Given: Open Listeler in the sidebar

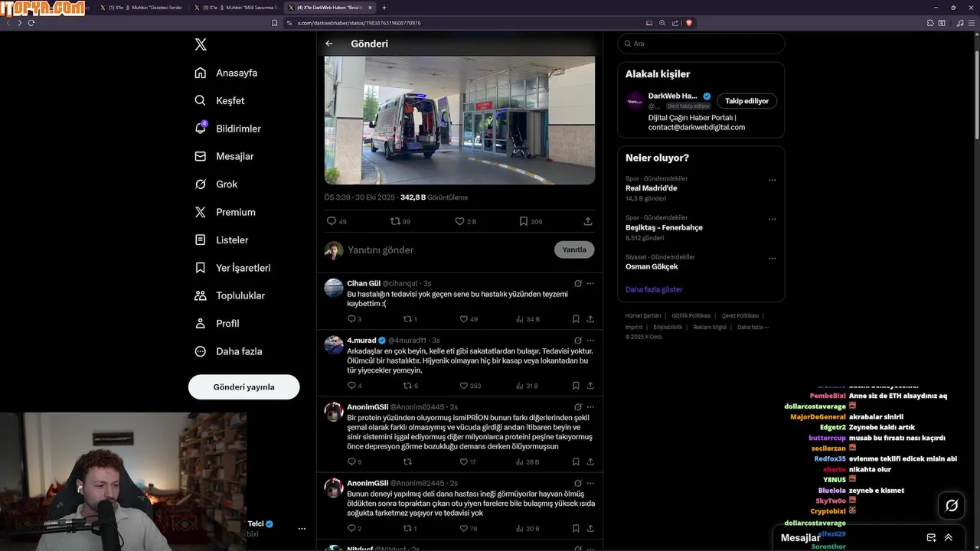Looking at the screenshot, I should (221, 240).
